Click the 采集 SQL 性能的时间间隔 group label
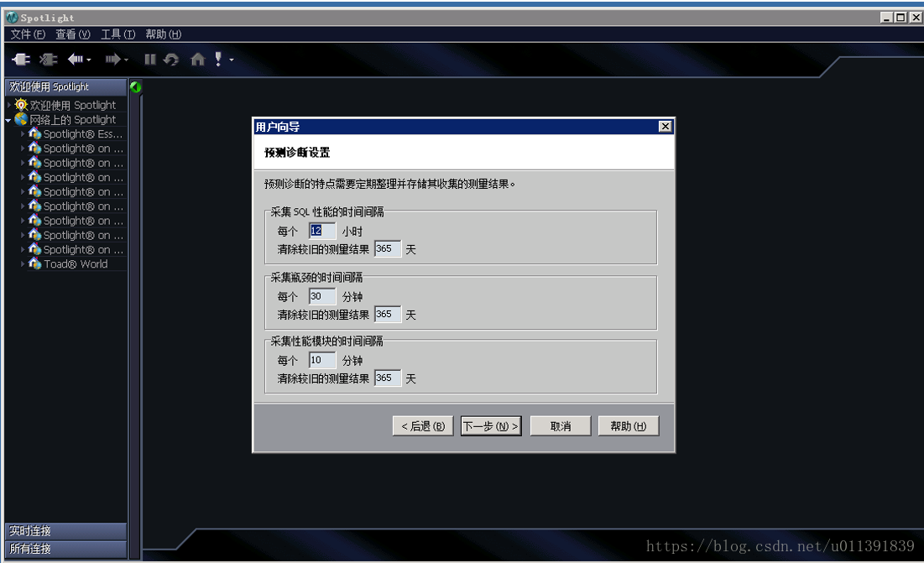This screenshot has height=563, width=924. pyautogui.click(x=327, y=211)
